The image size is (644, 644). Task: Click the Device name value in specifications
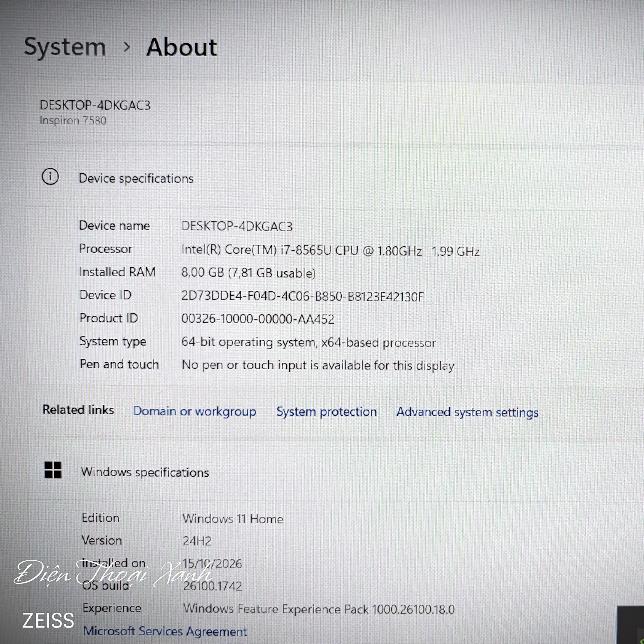[237, 226]
